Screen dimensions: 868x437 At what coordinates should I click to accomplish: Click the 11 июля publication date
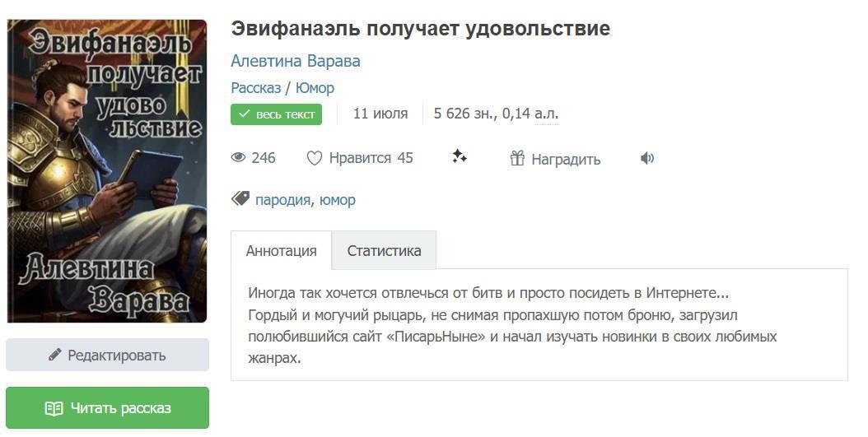380,114
